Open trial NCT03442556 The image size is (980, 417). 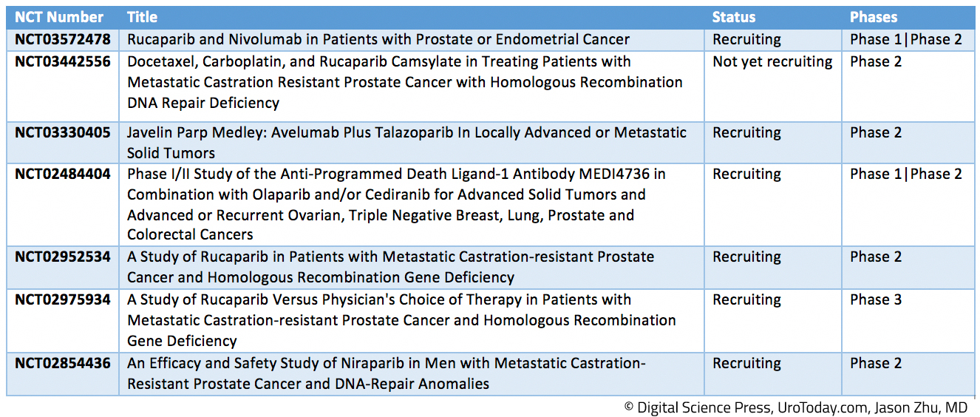(x=63, y=61)
